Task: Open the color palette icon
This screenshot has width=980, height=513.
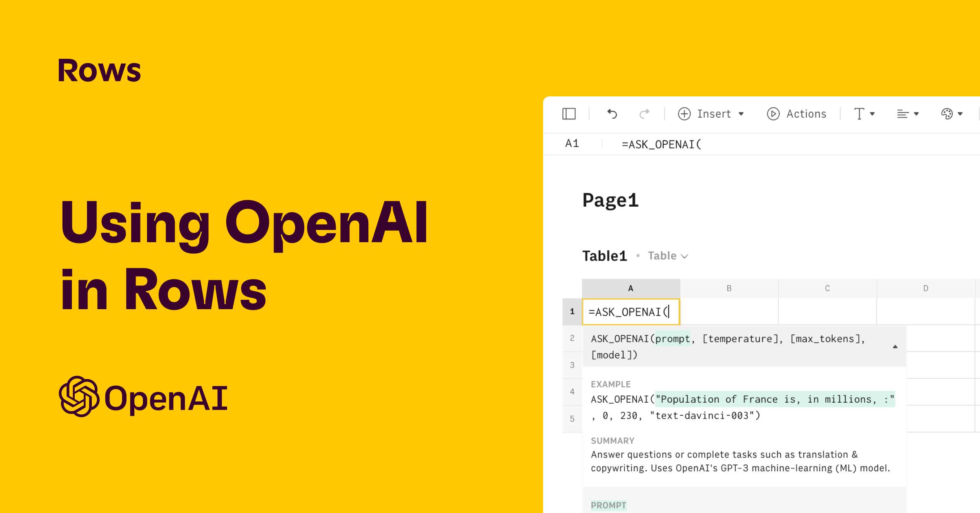Action: [947, 114]
